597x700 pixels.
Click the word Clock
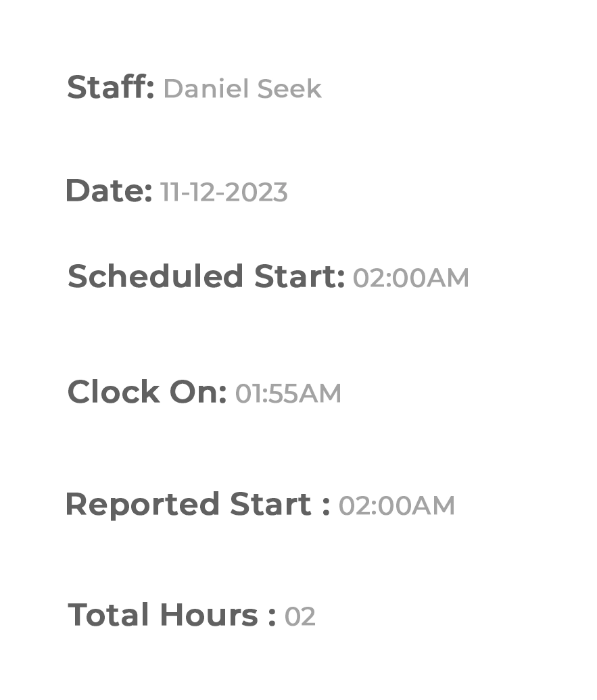114,392
